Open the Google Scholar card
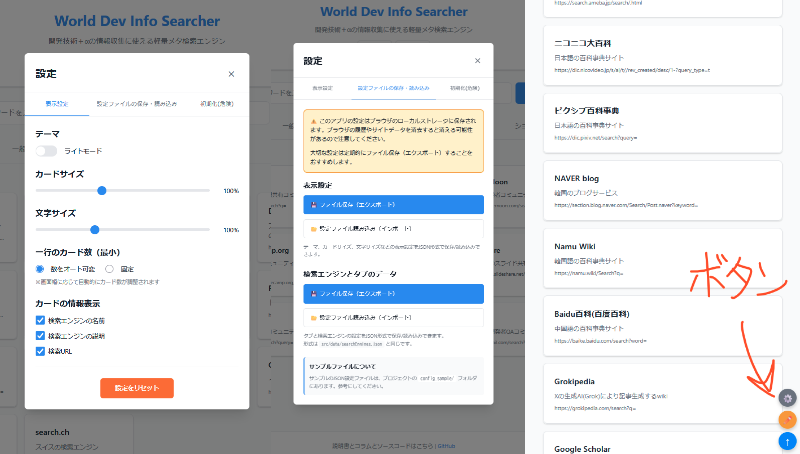Viewport: 800px width, 454px height. (663, 443)
